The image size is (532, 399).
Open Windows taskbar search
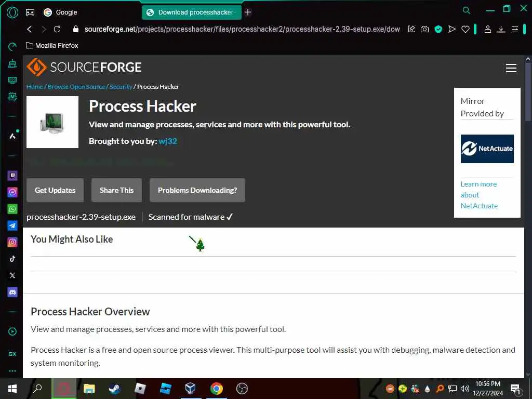37,389
